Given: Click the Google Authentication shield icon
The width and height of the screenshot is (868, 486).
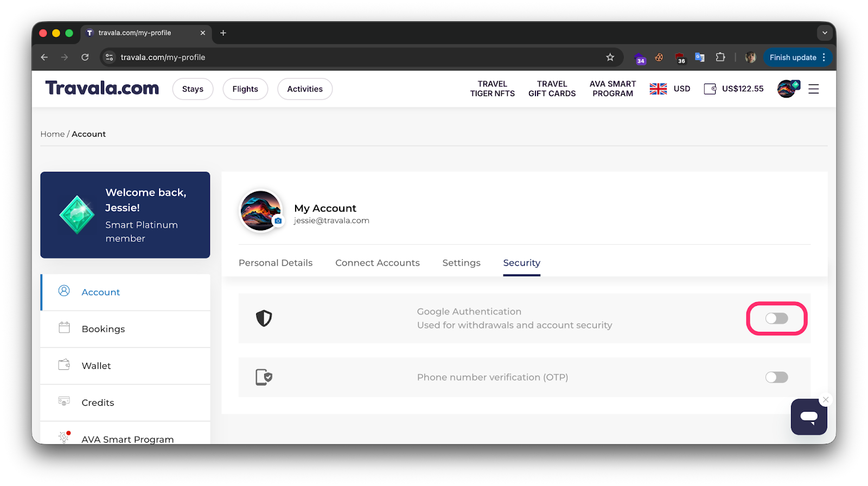Looking at the screenshot, I should pos(264,318).
